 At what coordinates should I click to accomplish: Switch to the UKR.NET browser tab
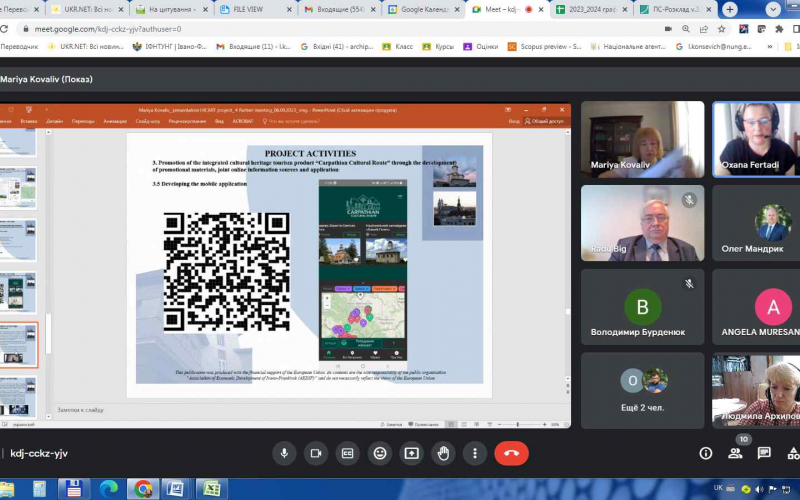point(88,9)
